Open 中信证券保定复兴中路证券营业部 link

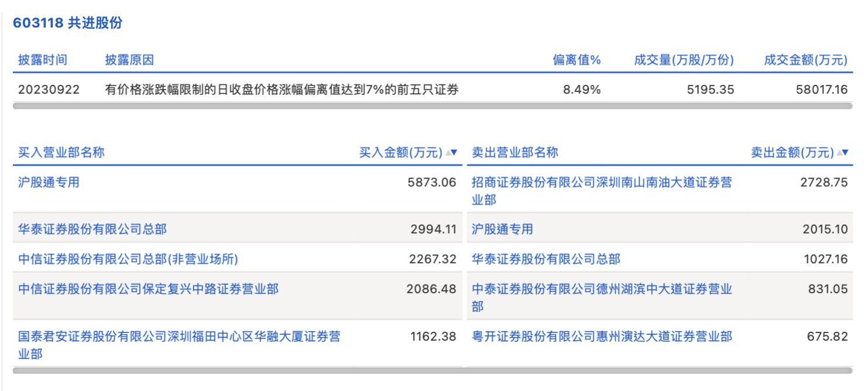148,289
